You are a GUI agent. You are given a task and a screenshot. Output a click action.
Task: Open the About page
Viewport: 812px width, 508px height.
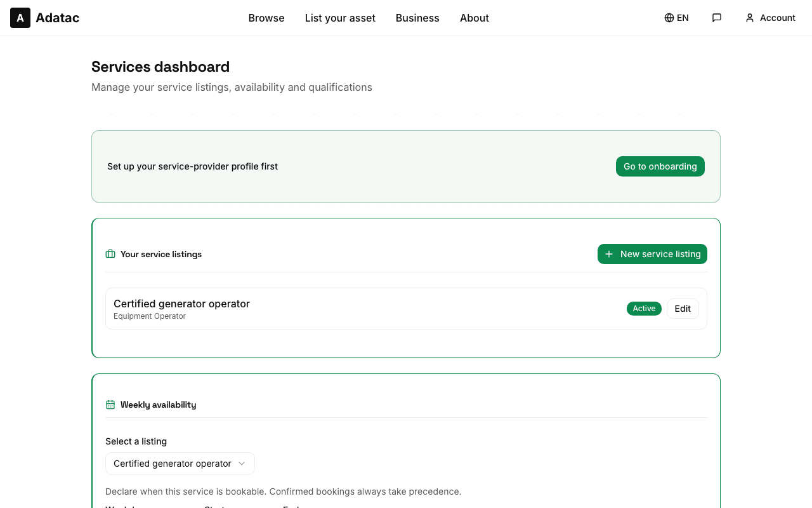click(475, 18)
